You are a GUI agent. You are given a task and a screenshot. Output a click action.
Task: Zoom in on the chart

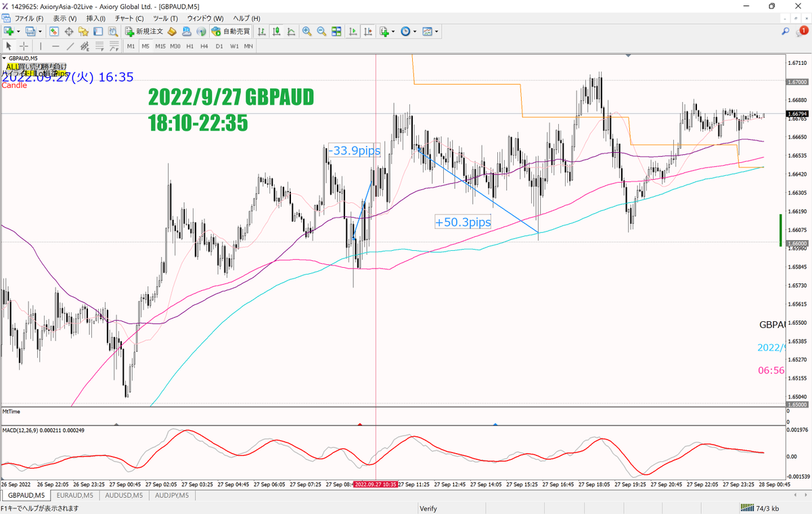(307, 31)
